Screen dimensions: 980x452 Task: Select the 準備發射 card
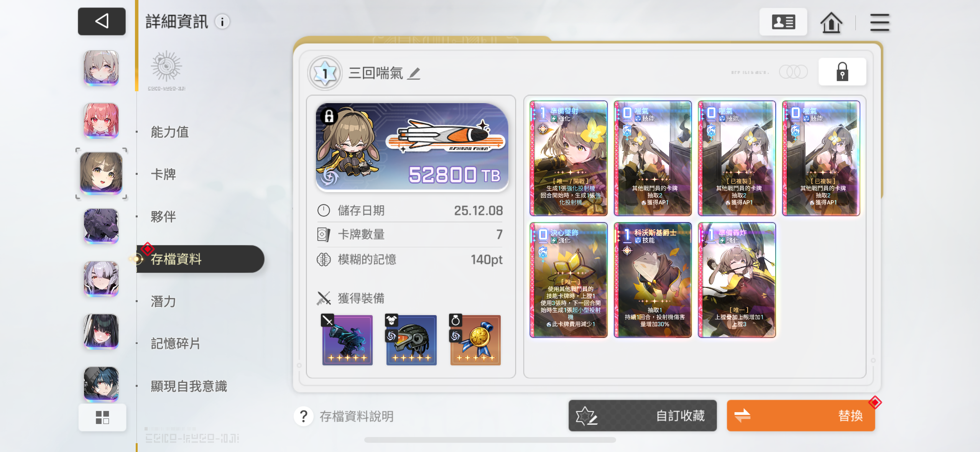(569, 158)
